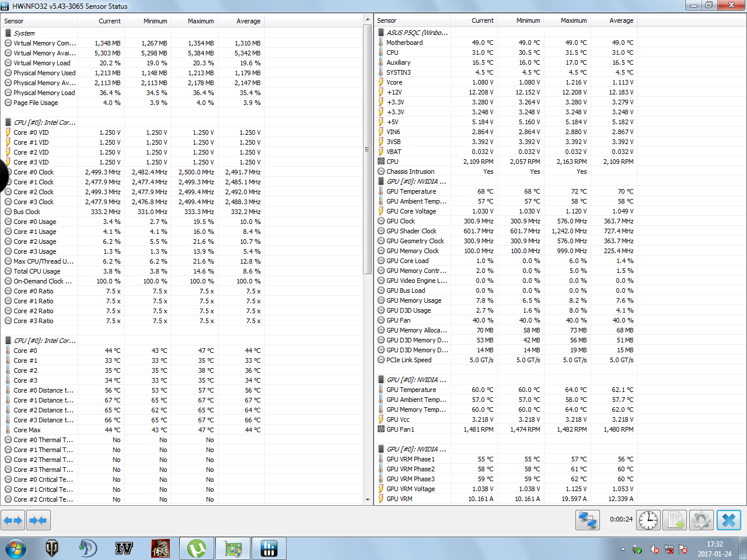Click the left panel Current column header
Viewport: 747px width, 560px height.
click(x=100, y=21)
